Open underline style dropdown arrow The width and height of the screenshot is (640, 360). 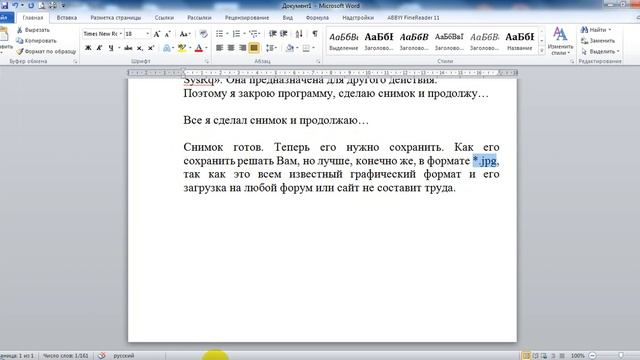pyautogui.click(x=119, y=48)
